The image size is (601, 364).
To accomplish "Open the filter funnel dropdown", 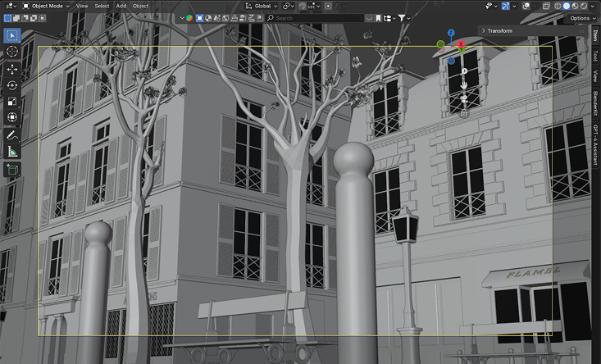I will [x=404, y=18].
